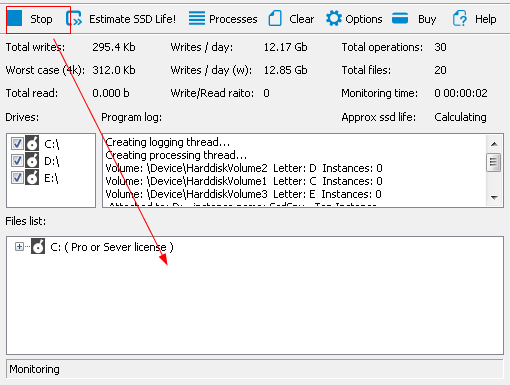Toggle the E:\ drive checkbox
This screenshot has height=385, width=510.
tap(17, 177)
